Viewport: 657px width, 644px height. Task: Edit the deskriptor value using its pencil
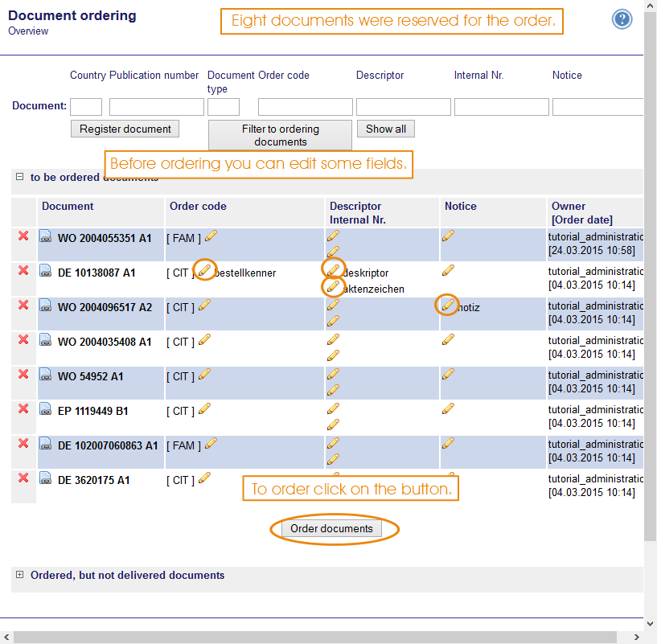[x=333, y=270]
